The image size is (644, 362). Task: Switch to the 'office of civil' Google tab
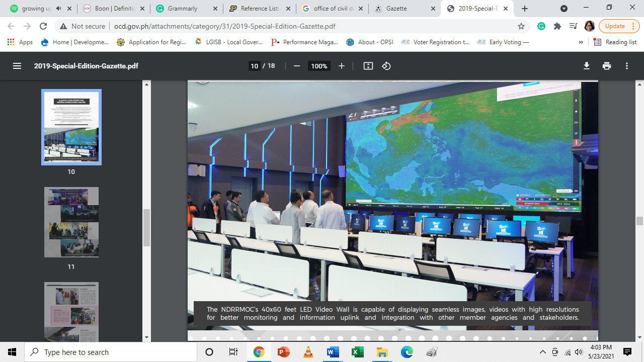coord(332,9)
